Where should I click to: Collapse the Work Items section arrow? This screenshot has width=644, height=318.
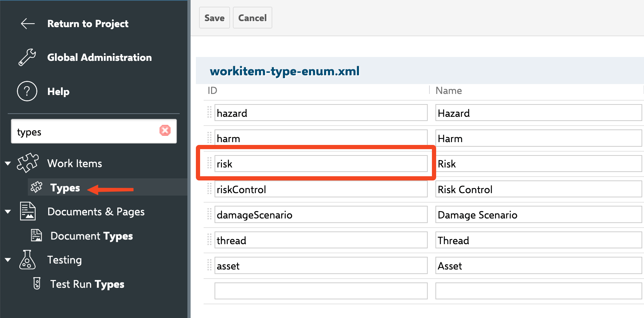click(8, 163)
